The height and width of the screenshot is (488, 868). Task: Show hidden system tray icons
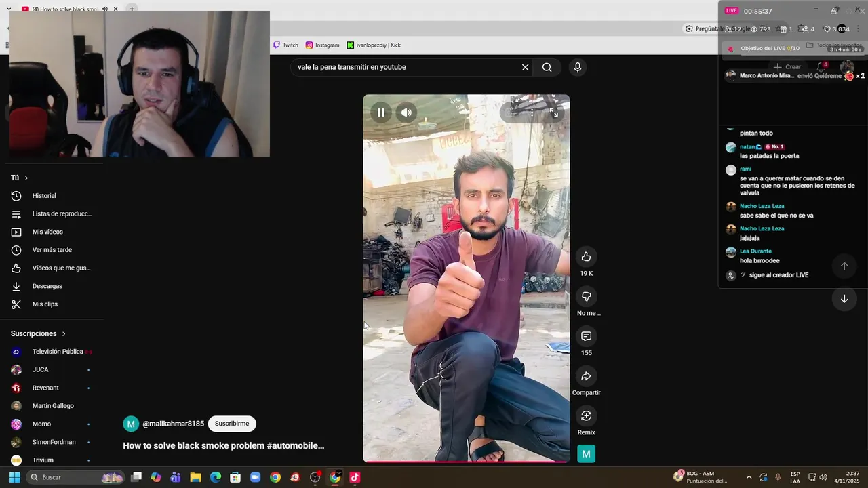749,477
